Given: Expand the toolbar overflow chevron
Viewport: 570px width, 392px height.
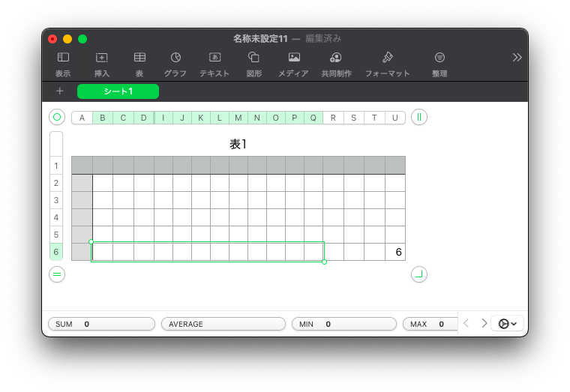Looking at the screenshot, I should [x=517, y=57].
